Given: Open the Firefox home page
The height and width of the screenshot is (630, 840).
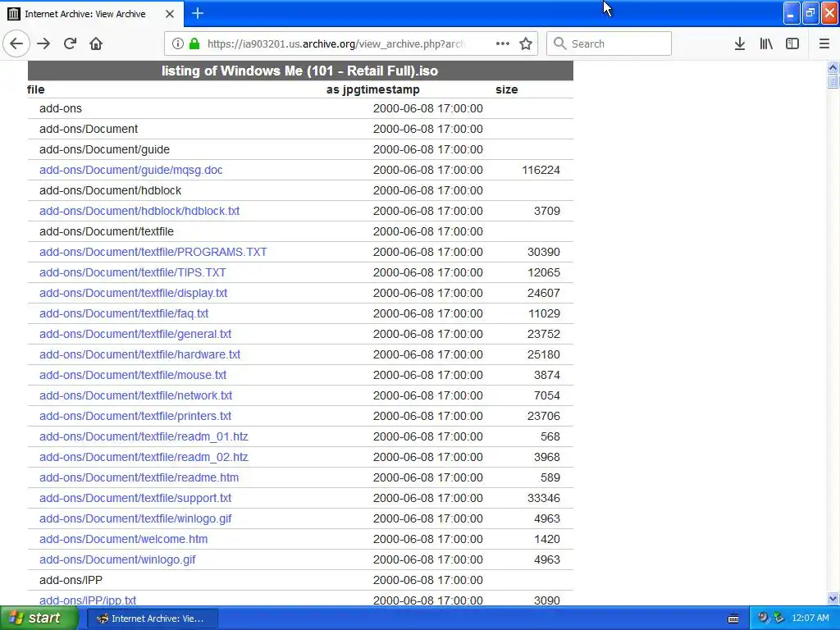Looking at the screenshot, I should click(x=96, y=44).
